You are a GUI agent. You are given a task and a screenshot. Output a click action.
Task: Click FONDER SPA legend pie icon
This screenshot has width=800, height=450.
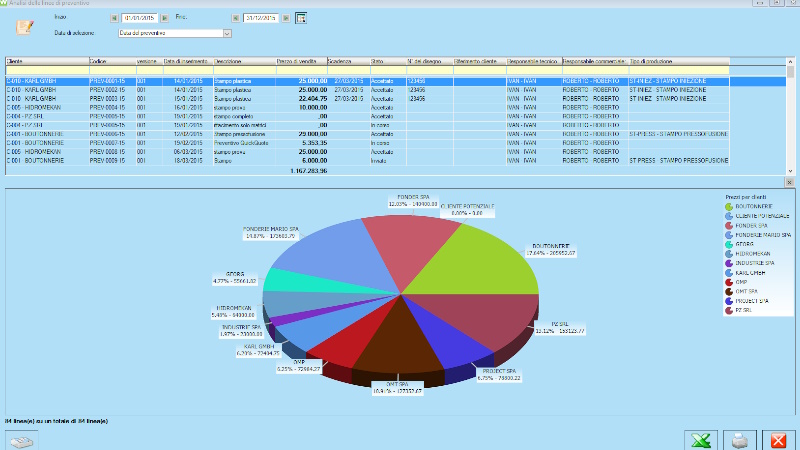(729, 226)
